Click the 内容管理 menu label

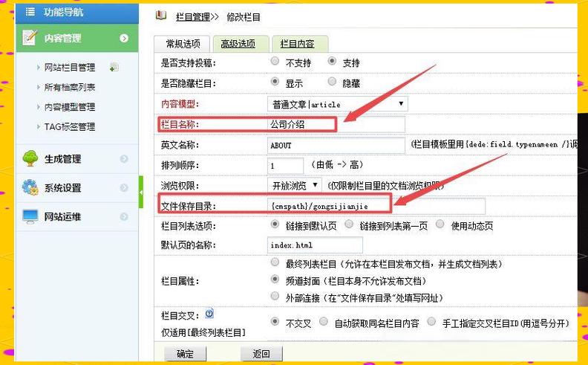coord(63,39)
